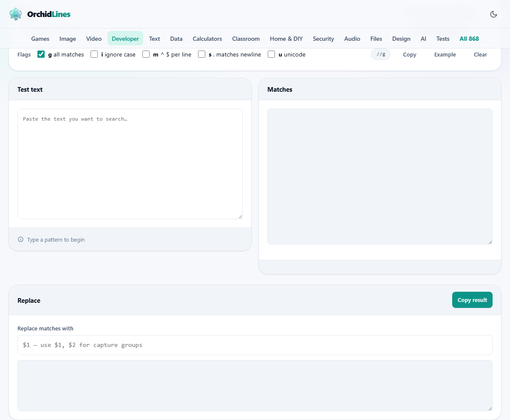Viewport: 510px width, 420px height.
Task: Open the Audio category tab
Action: point(352,39)
